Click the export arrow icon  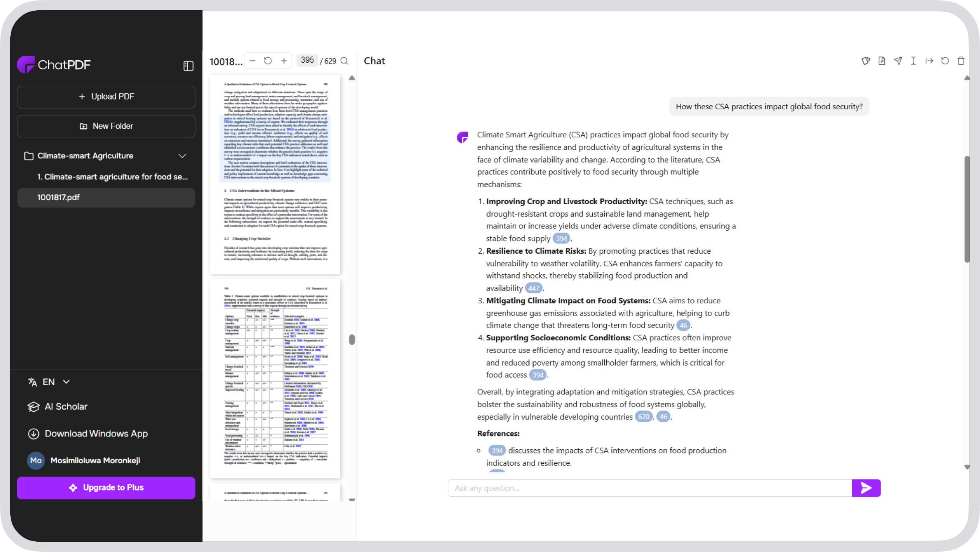tap(929, 61)
